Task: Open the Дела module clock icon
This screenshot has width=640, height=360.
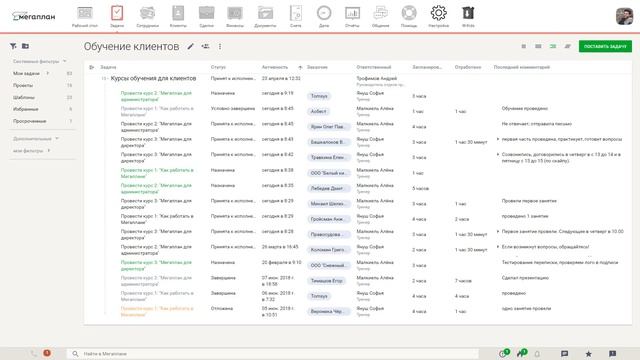Action: pos(324,13)
